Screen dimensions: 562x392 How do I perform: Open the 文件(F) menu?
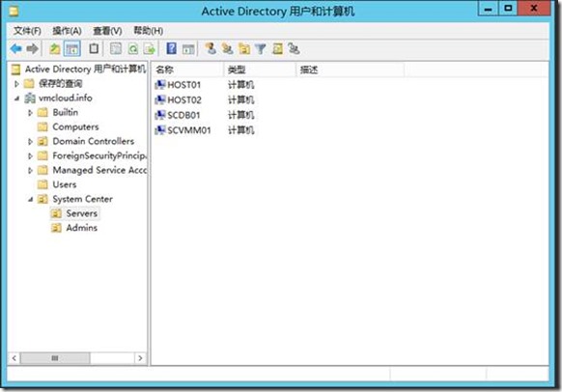pos(27,31)
